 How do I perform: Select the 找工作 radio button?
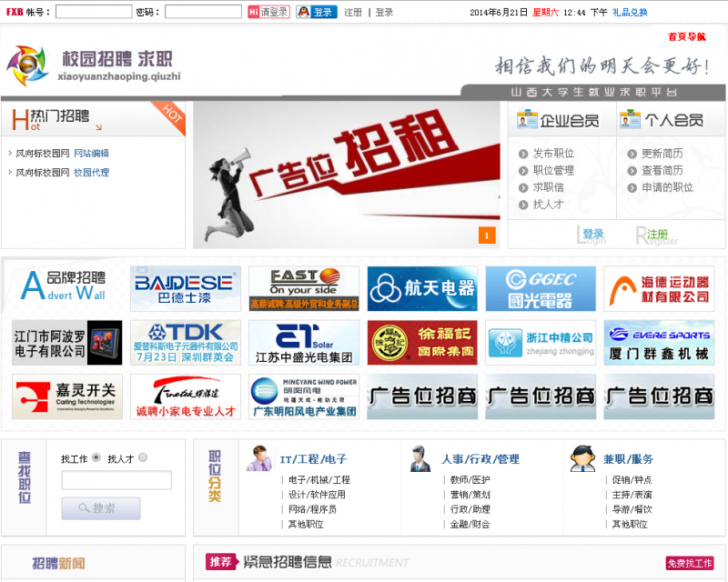(x=96, y=458)
